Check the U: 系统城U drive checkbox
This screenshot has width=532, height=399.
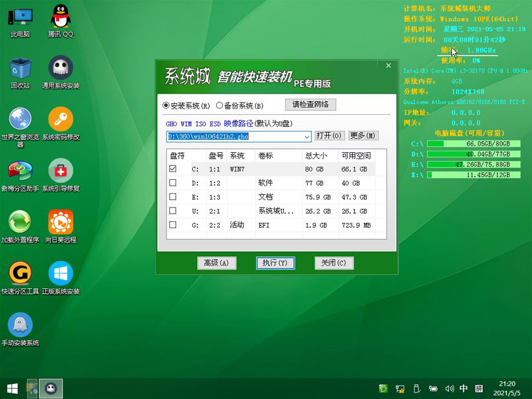tap(173, 211)
